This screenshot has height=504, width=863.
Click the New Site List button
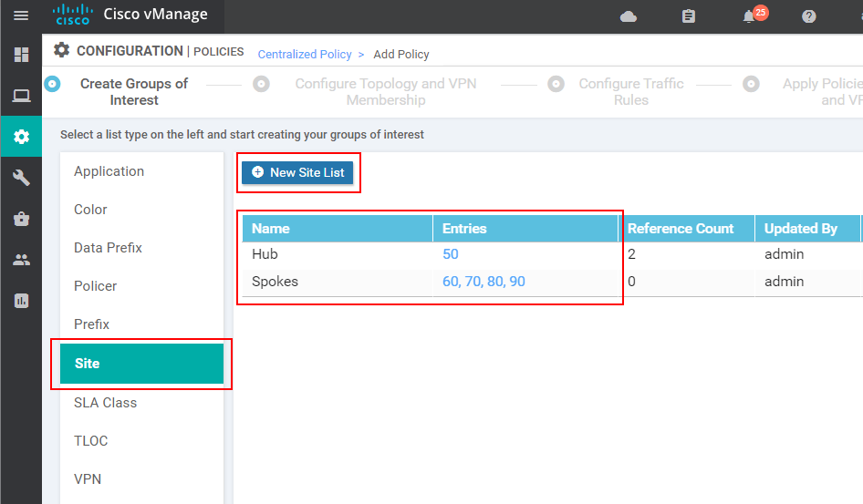(x=297, y=172)
